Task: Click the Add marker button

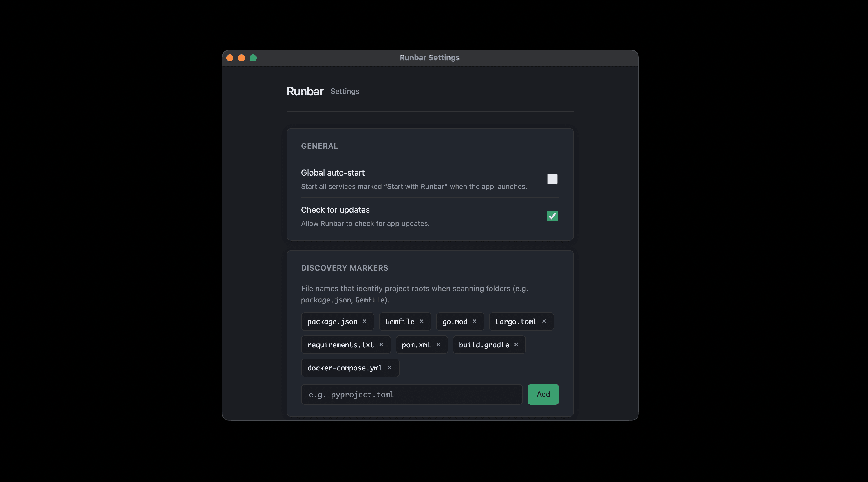Action: point(543,394)
